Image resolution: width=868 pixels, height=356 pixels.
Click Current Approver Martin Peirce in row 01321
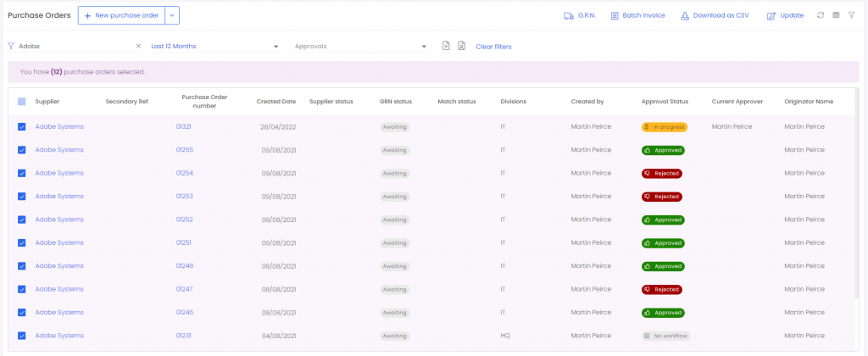point(732,127)
